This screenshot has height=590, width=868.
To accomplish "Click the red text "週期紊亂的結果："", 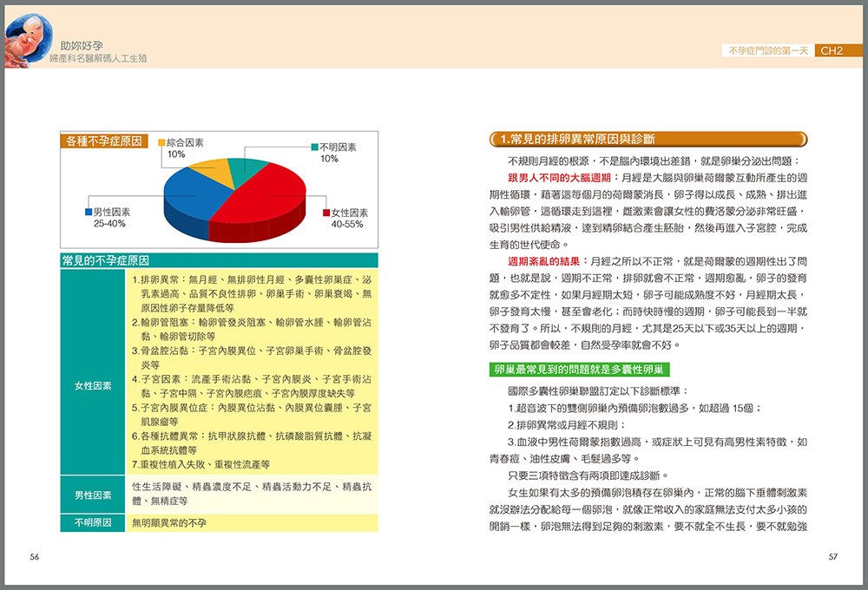I will pyautogui.click(x=548, y=261).
